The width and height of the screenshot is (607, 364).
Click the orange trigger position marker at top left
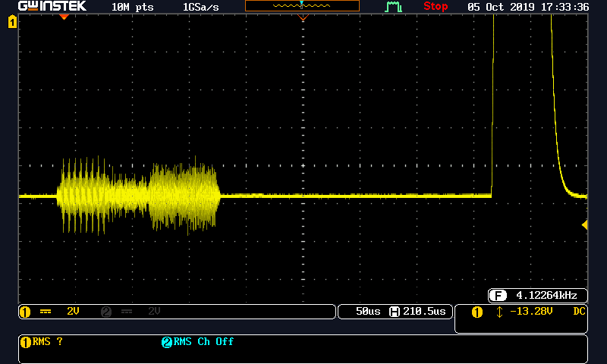(64, 17)
